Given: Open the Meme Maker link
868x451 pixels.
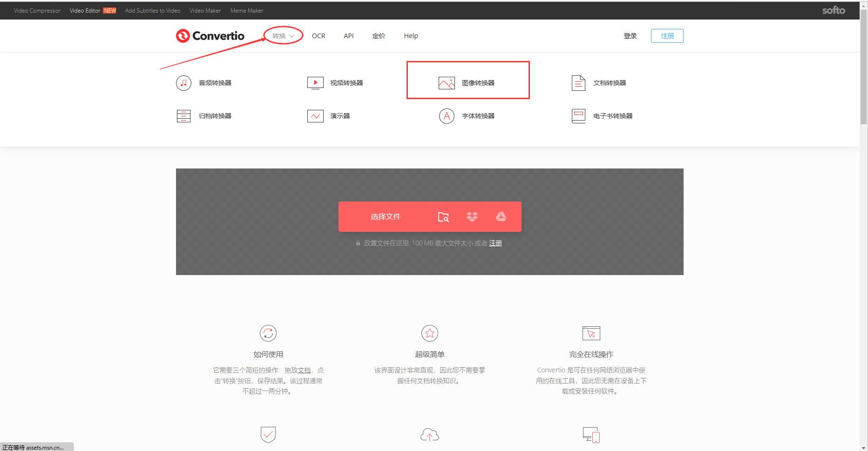Looking at the screenshot, I should 247,10.
